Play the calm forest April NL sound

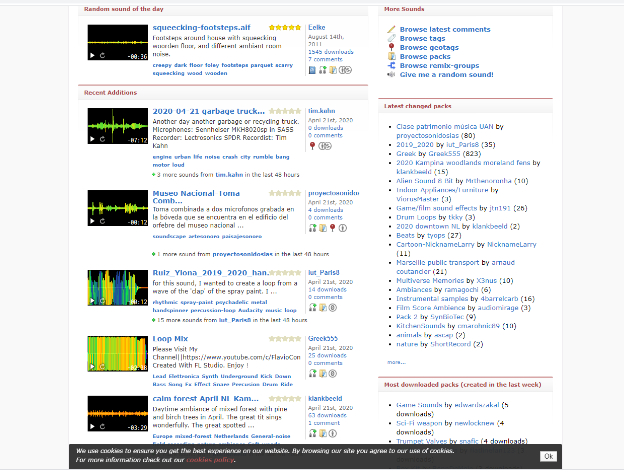[x=92, y=426]
